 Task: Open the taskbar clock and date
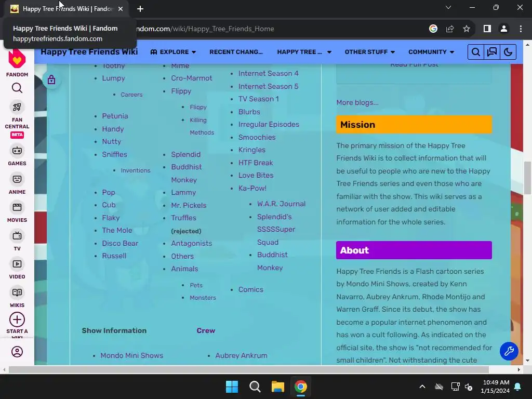[495, 387]
